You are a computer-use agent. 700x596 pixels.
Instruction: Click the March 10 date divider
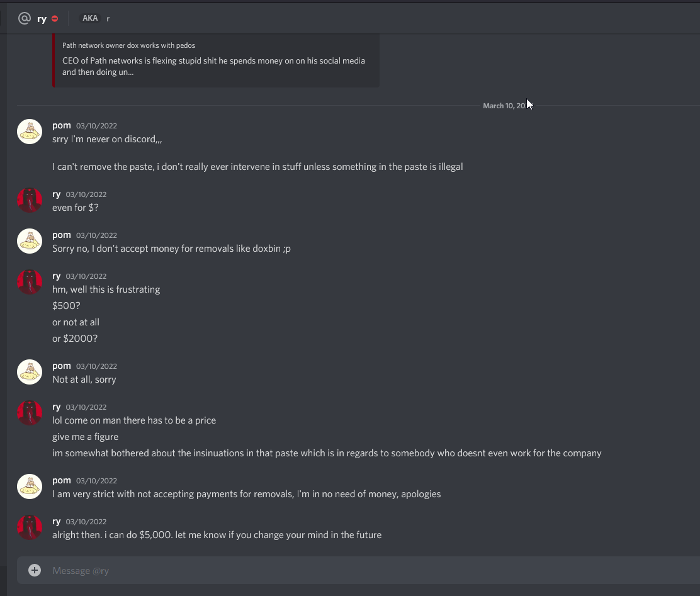[x=504, y=106]
